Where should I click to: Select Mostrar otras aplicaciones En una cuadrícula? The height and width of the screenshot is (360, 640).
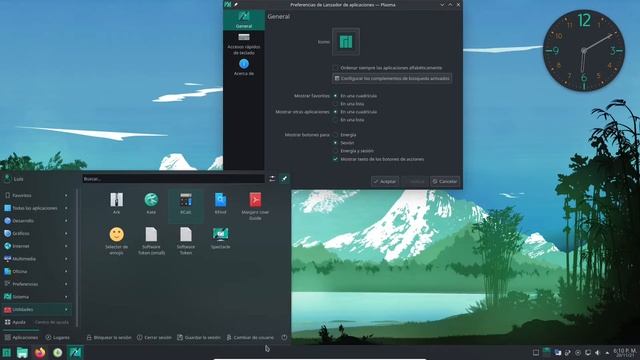(x=355, y=112)
